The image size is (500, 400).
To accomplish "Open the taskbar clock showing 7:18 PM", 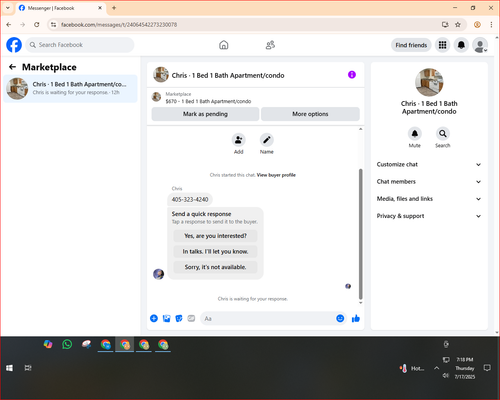I will (x=465, y=368).
